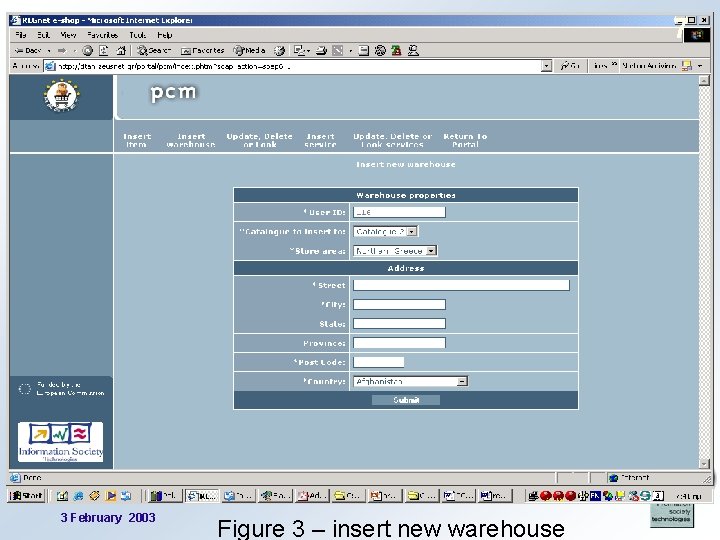The height and width of the screenshot is (540, 720).
Task: Click the User ID input field
Action: click(399, 212)
